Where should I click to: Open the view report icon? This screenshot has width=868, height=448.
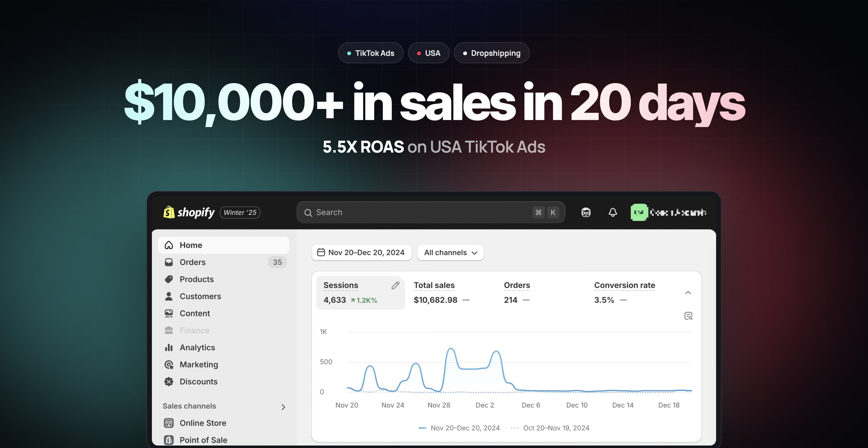point(688,316)
